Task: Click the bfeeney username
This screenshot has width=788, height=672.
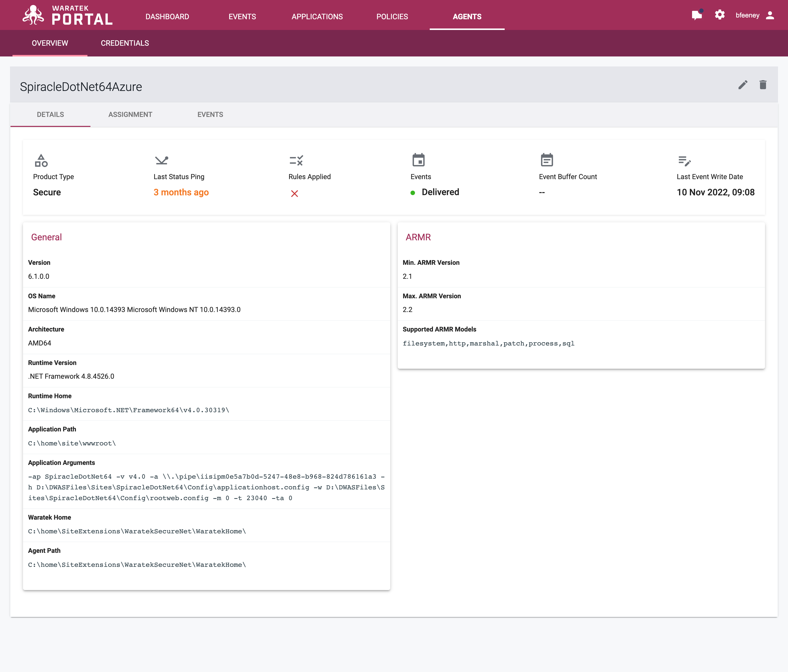Action: (747, 15)
